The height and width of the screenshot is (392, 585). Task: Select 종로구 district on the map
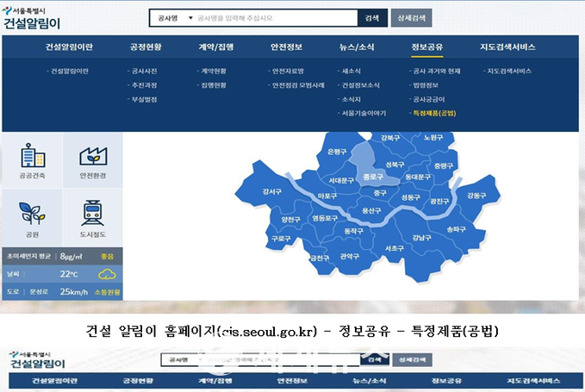point(373,174)
